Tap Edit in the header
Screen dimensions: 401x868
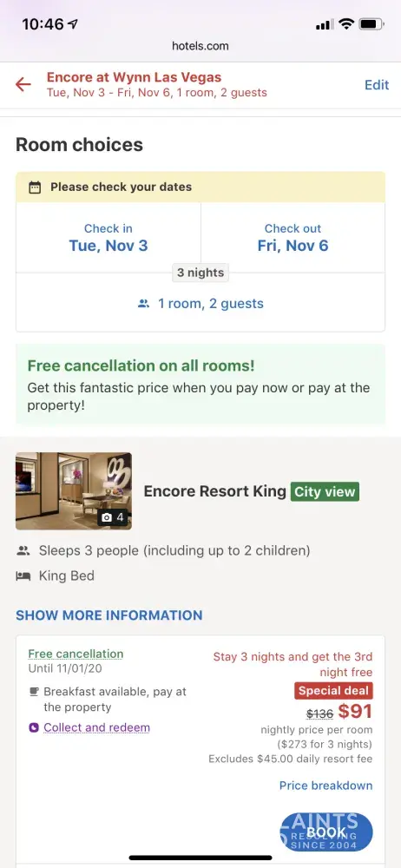(x=377, y=85)
